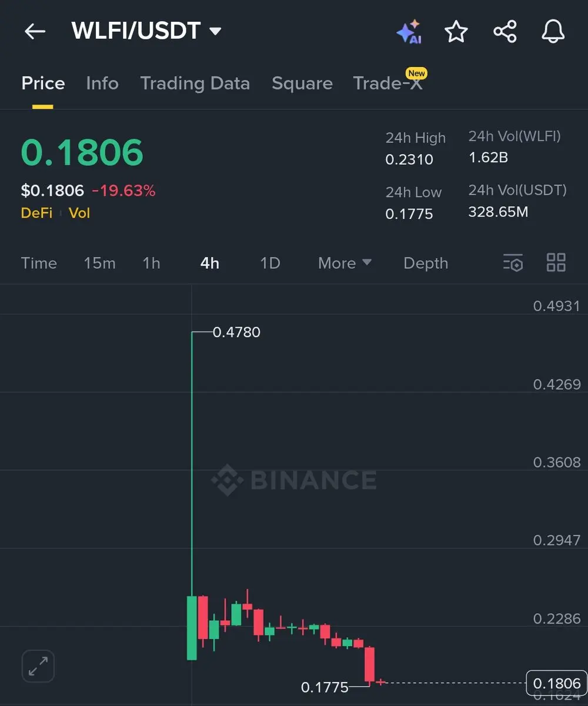Open the AI assistant sparkle icon
The height and width of the screenshot is (706, 588).
409,31
